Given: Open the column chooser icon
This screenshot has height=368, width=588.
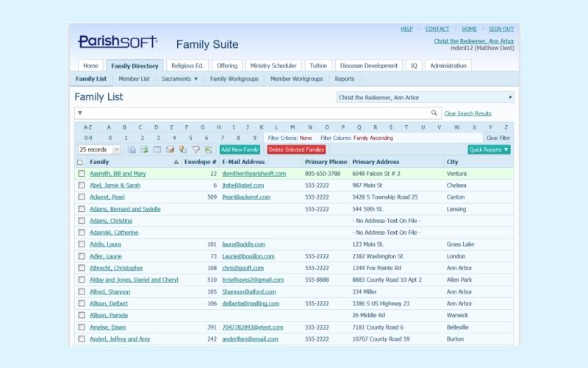Looking at the screenshot, I should [x=157, y=149].
